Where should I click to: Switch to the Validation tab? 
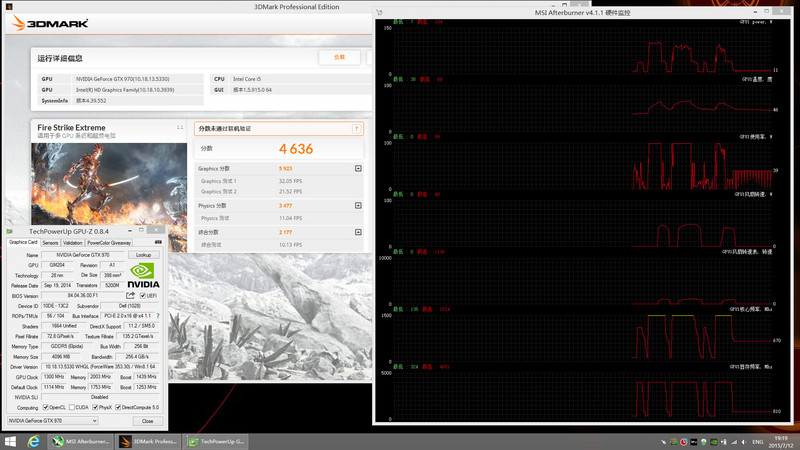coord(72,243)
